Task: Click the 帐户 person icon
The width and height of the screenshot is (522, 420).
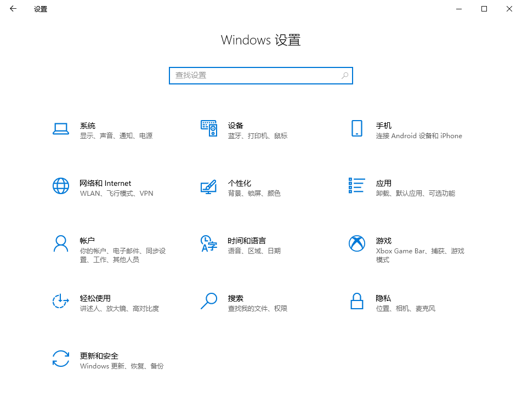Action: click(61, 243)
